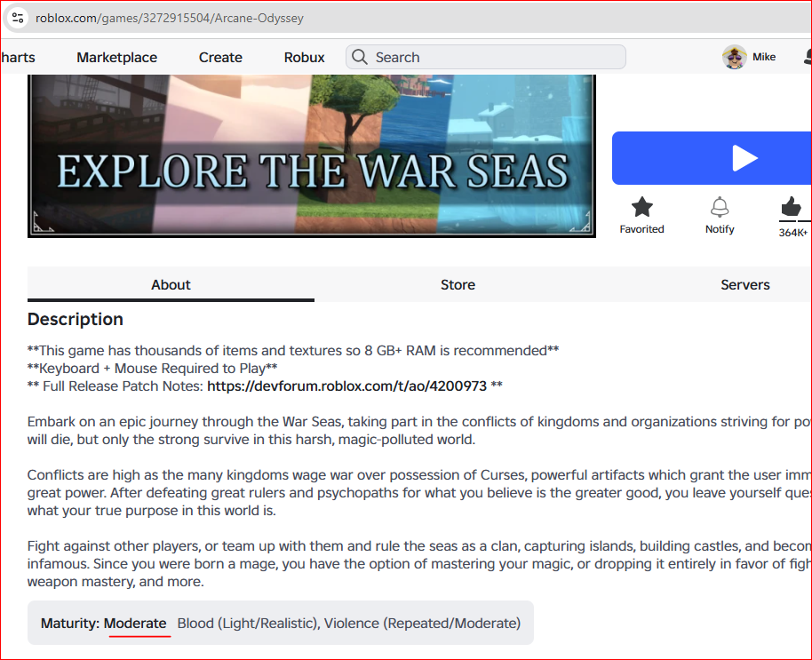Like the game with thumbs up
Screen dimensions: 812x660
point(791,208)
